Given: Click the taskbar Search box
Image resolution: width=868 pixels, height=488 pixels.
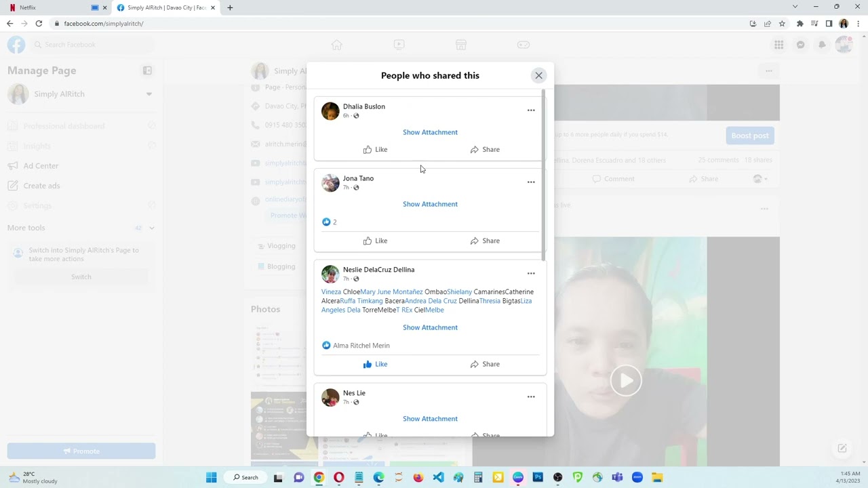Looking at the screenshot, I should click(x=246, y=477).
